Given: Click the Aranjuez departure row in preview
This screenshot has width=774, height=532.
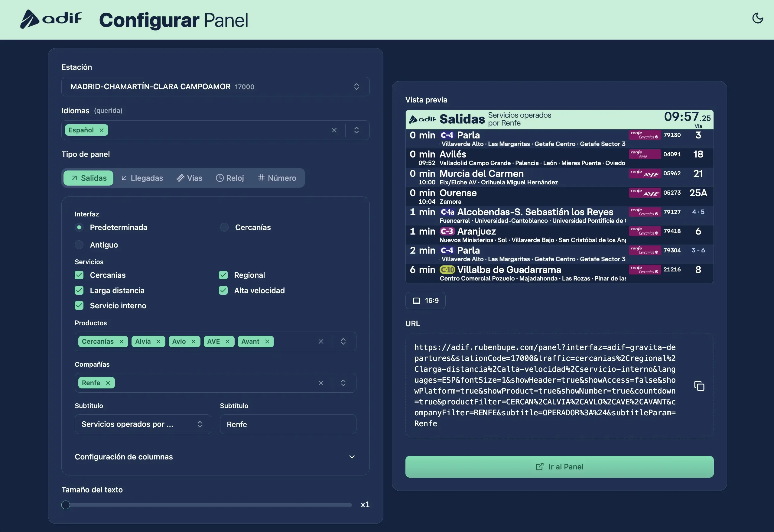Looking at the screenshot, I should (559, 235).
